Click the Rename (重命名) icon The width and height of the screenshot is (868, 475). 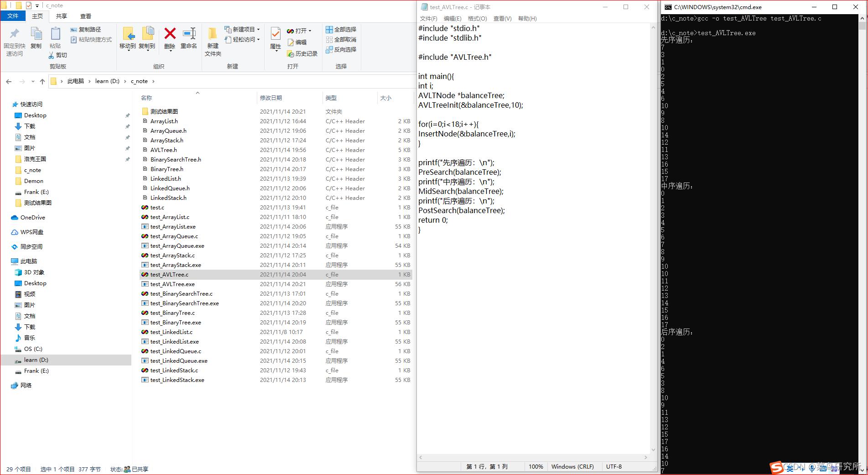pyautogui.click(x=189, y=33)
